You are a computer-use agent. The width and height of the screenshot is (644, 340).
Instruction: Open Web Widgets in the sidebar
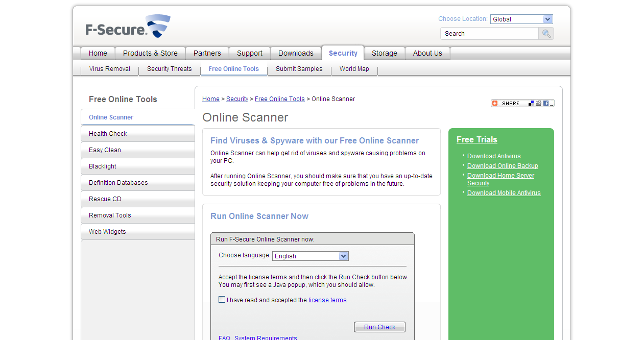coord(138,232)
